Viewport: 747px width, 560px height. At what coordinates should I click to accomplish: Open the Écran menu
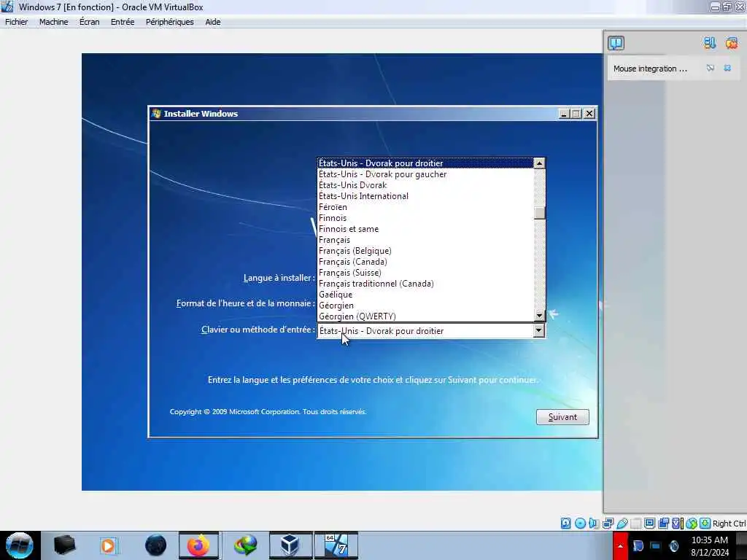click(x=90, y=22)
